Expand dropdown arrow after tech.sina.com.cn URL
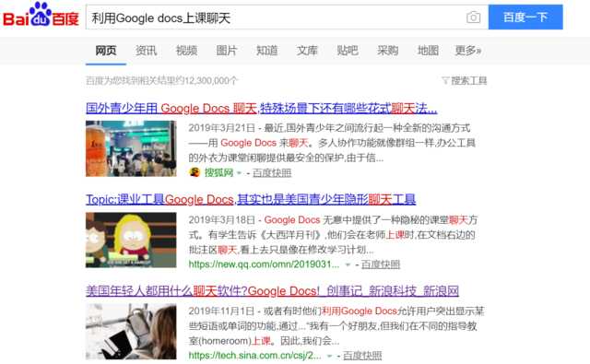The image size is (590, 364). tap(330, 356)
